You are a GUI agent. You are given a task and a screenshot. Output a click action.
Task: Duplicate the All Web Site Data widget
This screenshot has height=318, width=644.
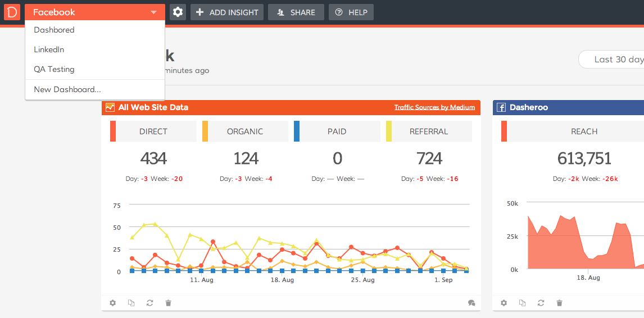(131, 303)
